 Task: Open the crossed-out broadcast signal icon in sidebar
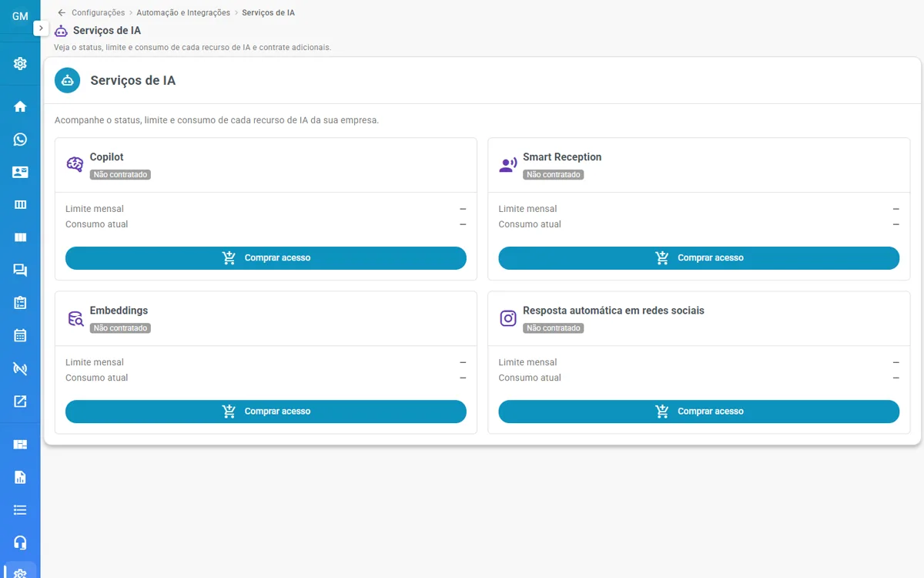(20, 368)
